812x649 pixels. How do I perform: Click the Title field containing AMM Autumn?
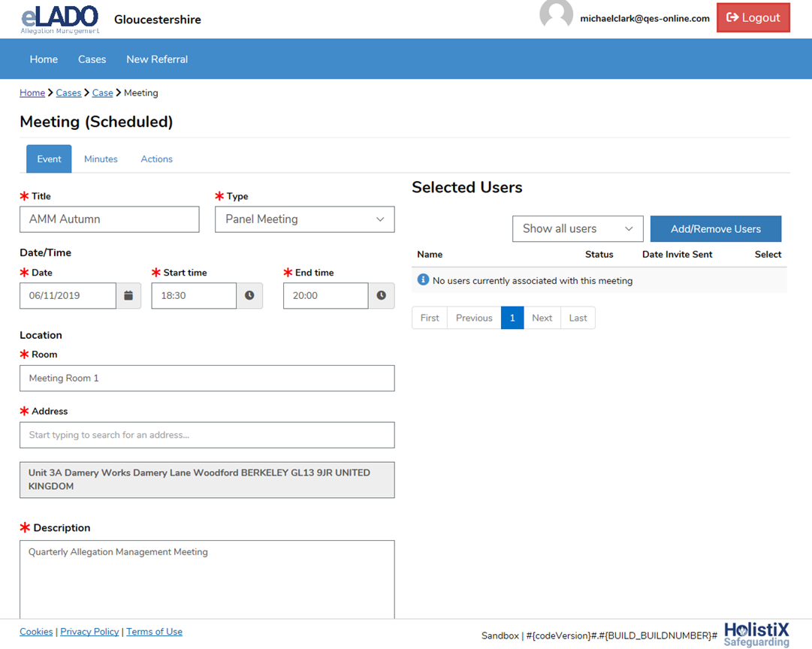(110, 219)
